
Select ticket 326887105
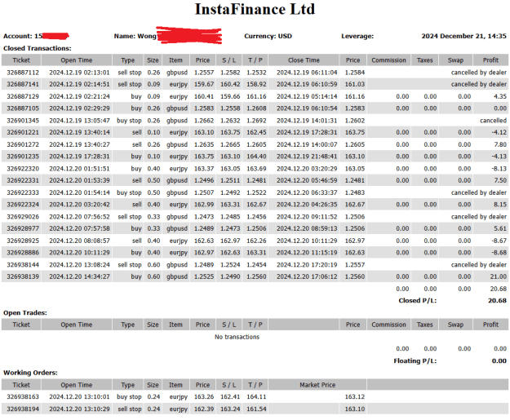click(23, 108)
